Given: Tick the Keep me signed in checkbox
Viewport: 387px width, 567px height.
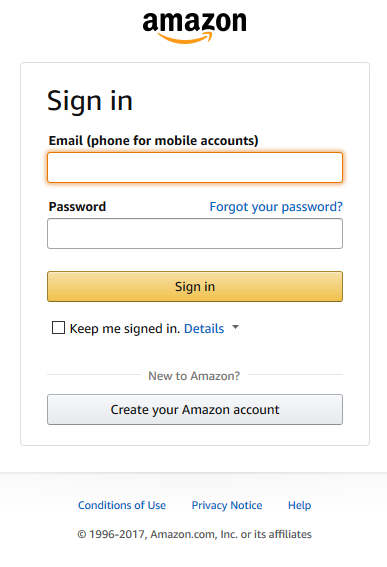Looking at the screenshot, I should [59, 328].
